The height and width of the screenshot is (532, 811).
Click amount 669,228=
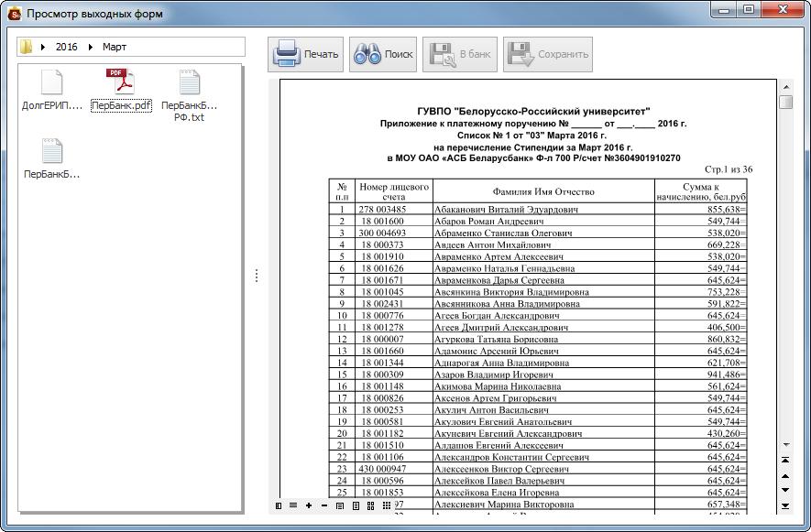[x=726, y=245]
